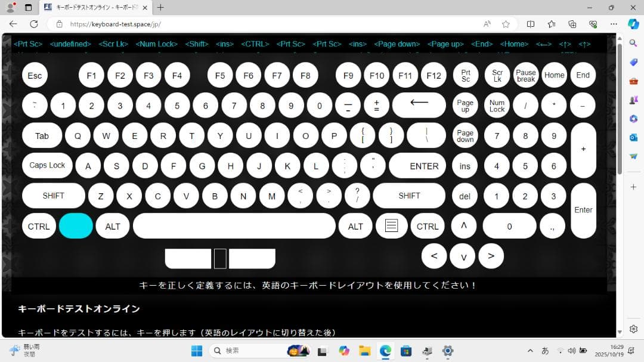Screen dimensions: 644x362
Task: Open the Copilot sidebar icon
Action: [633, 24]
